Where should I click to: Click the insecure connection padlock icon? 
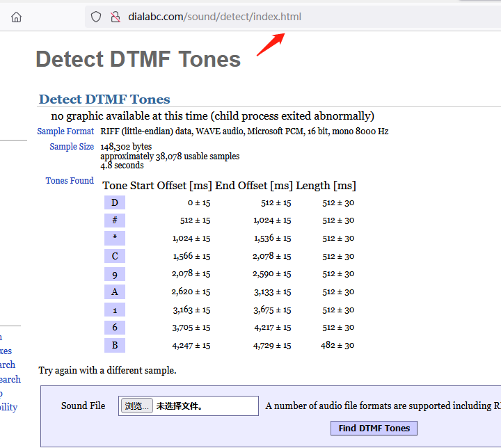pyautogui.click(x=116, y=17)
